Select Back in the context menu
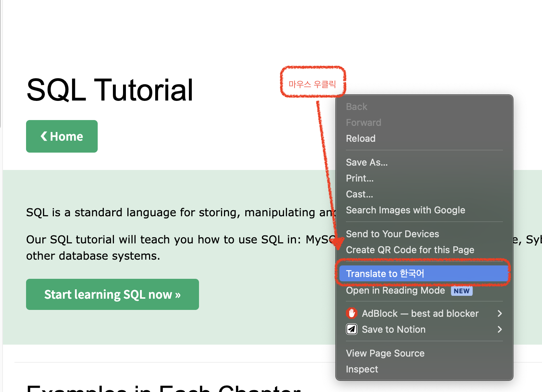542x392 pixels. (356, 107)
